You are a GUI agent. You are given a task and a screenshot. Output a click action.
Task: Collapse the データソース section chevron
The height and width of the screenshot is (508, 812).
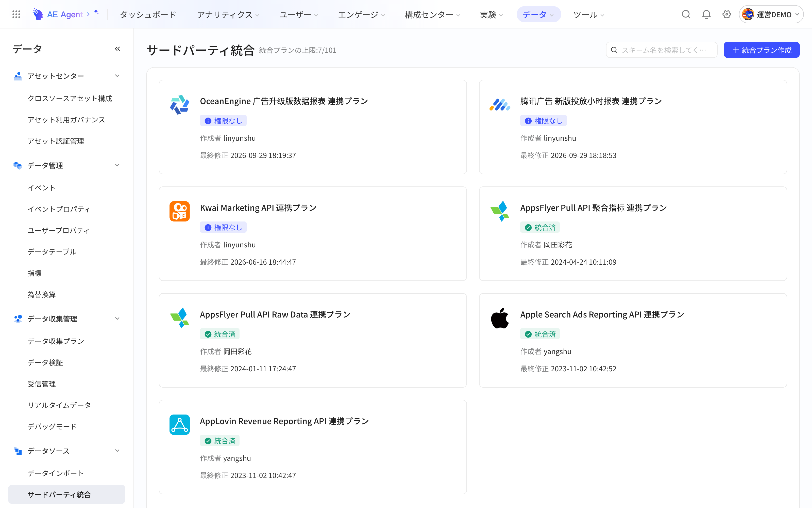117,451
